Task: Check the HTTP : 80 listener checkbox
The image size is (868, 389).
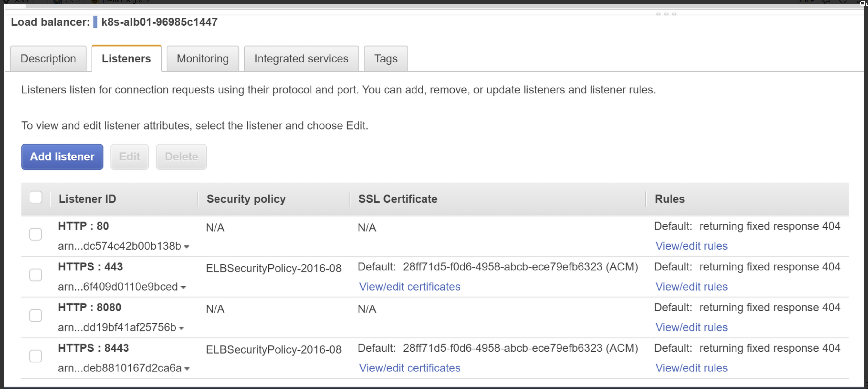Action: (35, 234)
